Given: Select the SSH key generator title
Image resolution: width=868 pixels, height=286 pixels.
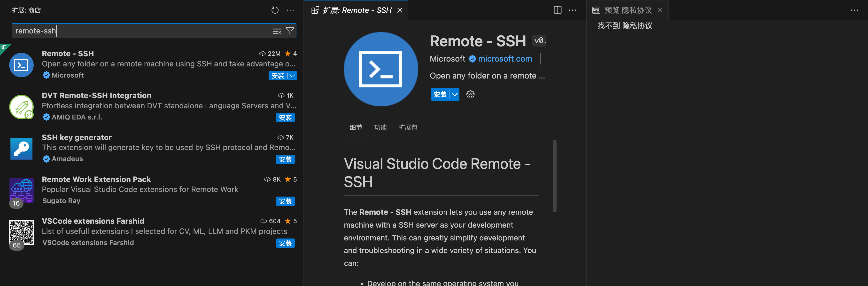Looking at the screenshot, I should 77,137.
